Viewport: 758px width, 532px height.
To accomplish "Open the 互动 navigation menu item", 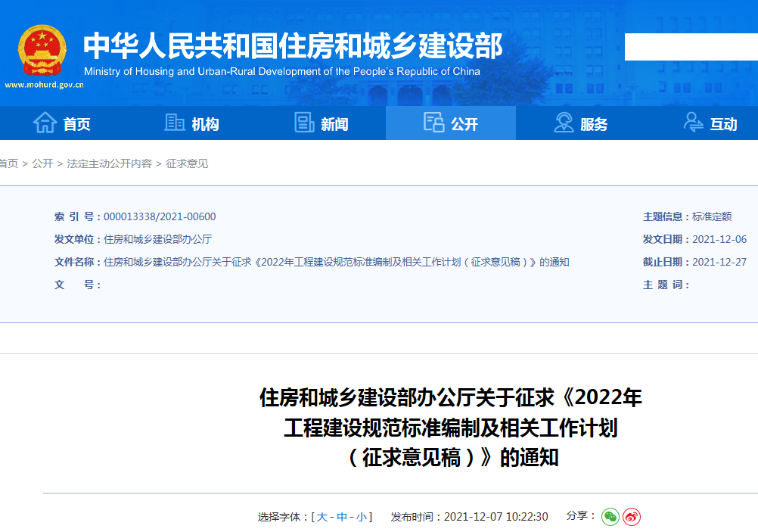I will click(710, 123).
